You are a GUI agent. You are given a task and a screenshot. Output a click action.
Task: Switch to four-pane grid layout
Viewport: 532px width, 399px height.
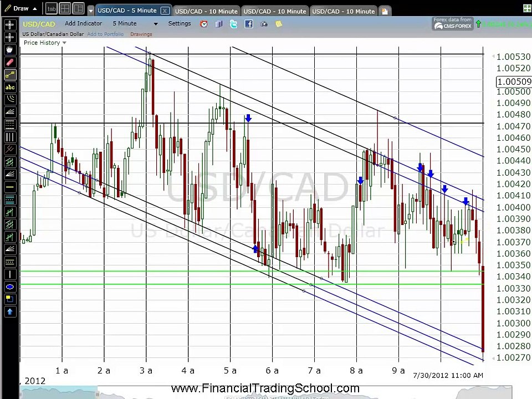pyautogui.click(x=65, y=8)
